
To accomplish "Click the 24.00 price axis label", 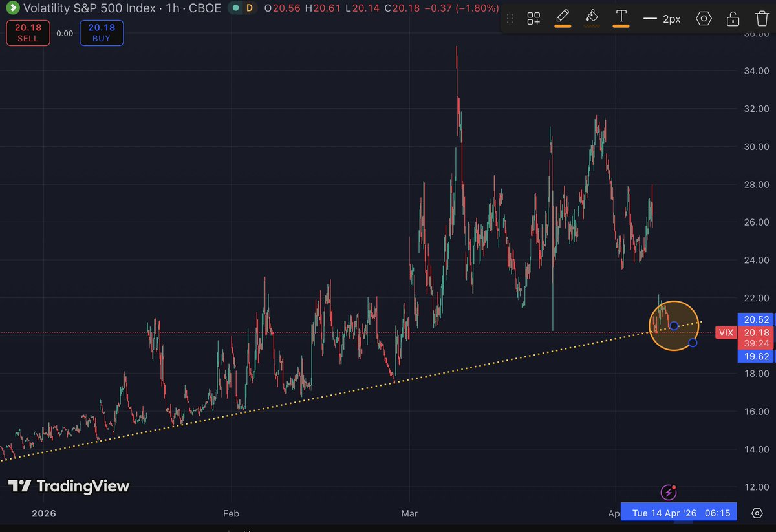I will 755,260.
